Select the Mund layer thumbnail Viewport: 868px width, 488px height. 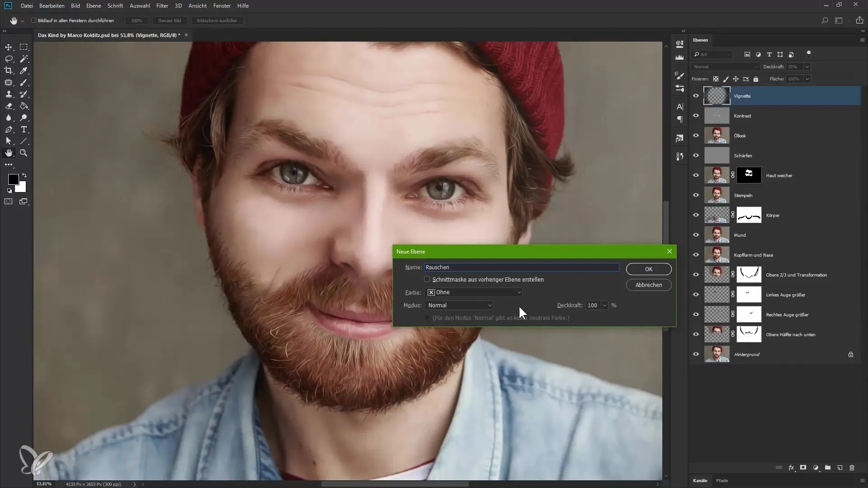(x=717, y=235)
